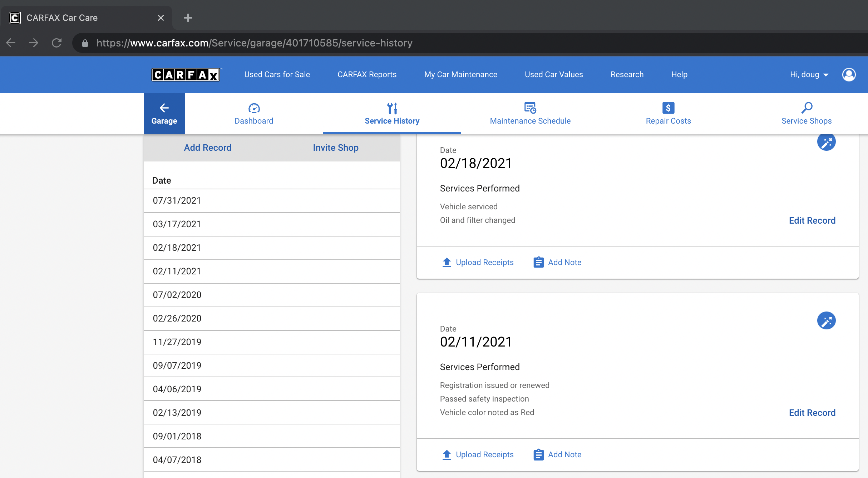Go back with the browser back arrow
The image size is (868, 478).
click(11, 43)
